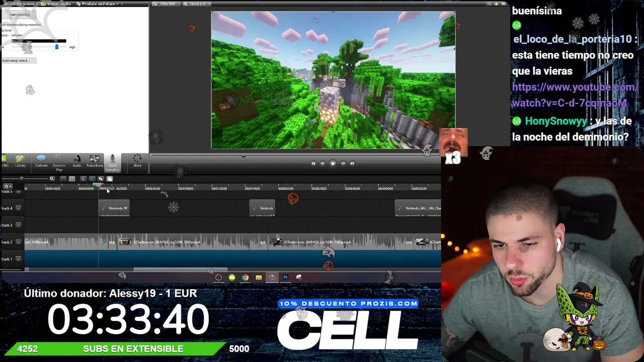Jump to the next clip in preview
Viewport: 644px width, 362px height.
pyautogui.click(x=352, y=163)
